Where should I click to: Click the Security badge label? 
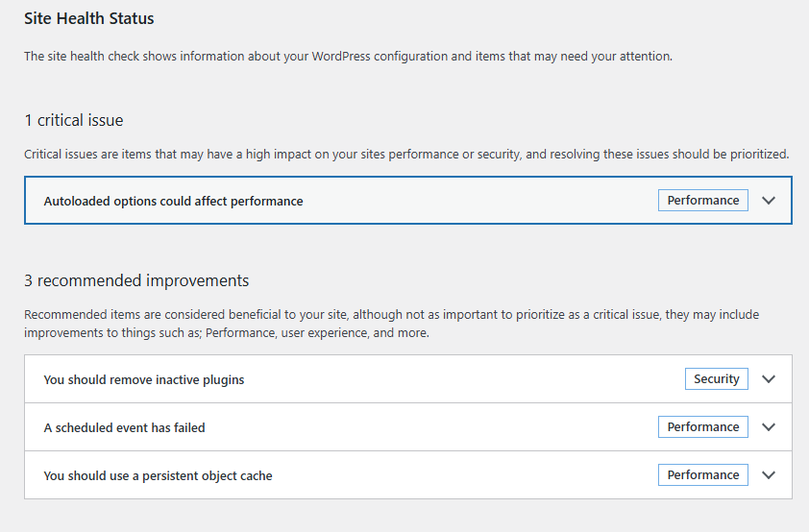point(717,379)
